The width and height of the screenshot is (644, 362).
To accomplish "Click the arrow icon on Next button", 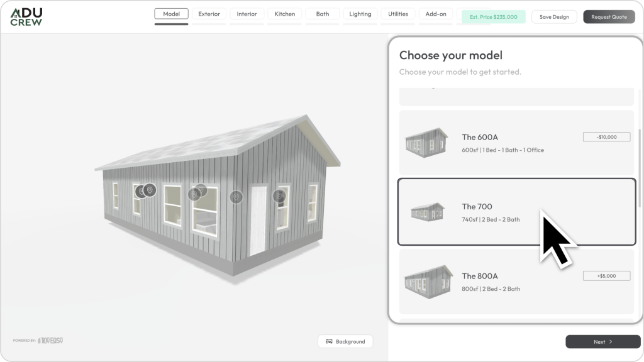I will [610, 342].
